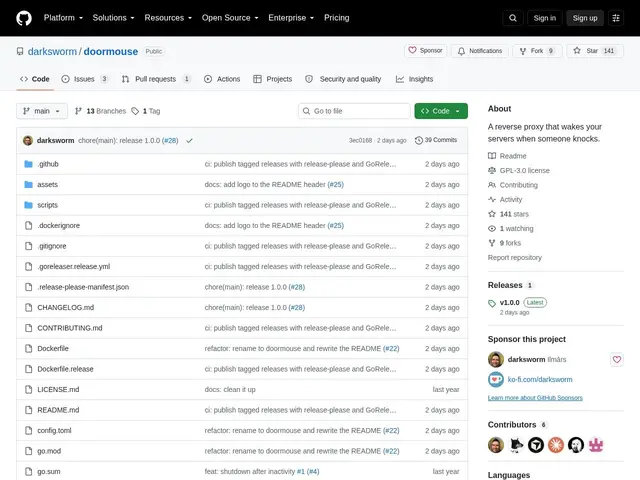The width and height of the screenshot is (640, 480).
Task: Expand the Enterprise menu
Action: pyautogui.click(x=291, y=18)
